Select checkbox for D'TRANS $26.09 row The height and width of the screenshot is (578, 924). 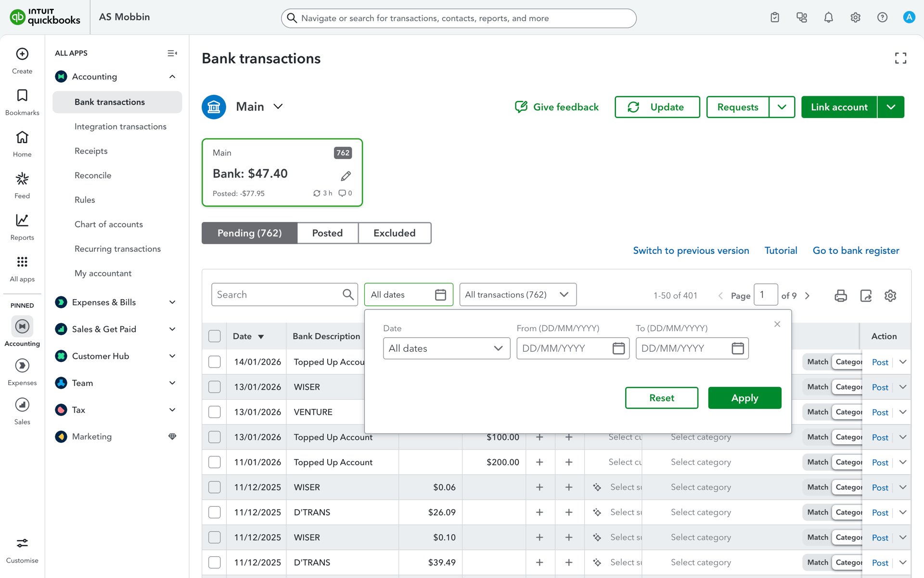click(x=215, y=512)
